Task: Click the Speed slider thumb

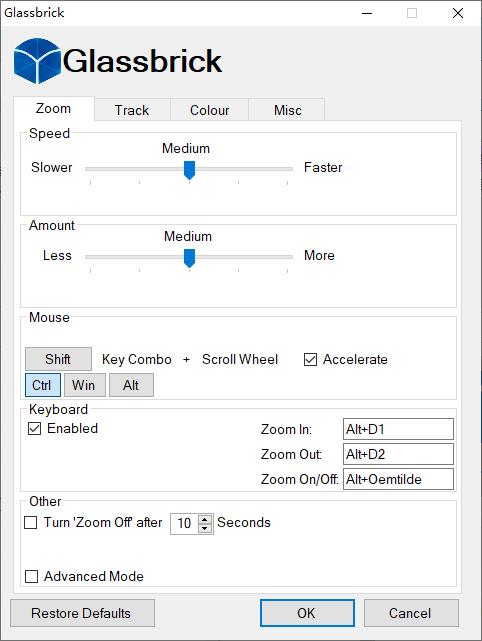Action: (x=189, y=170)
